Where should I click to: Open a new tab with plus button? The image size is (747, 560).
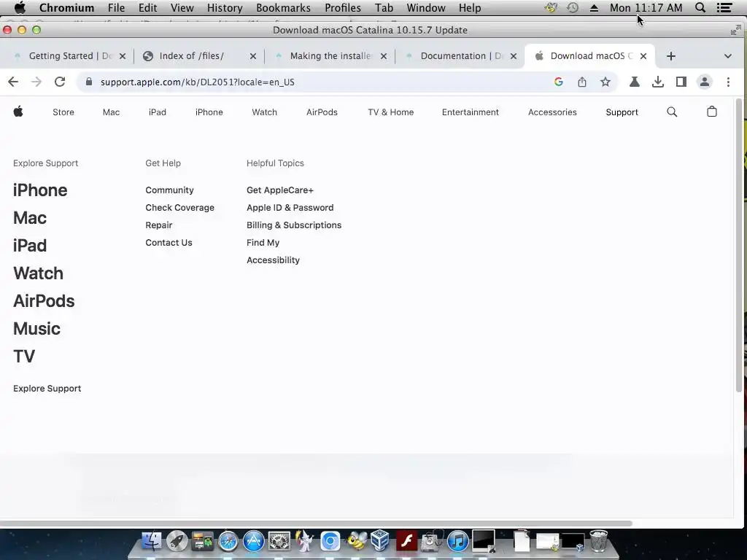[x=671, y=56]
